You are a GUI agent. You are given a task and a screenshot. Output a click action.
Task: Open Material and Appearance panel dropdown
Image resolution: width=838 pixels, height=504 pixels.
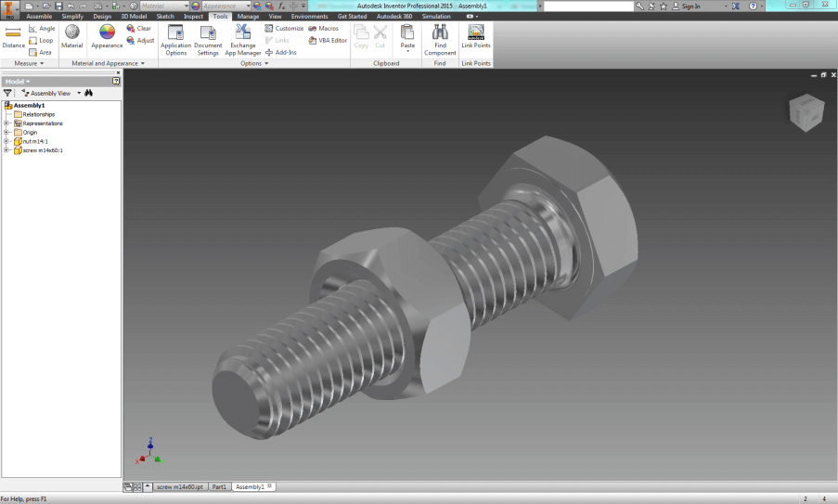(108, 63)
